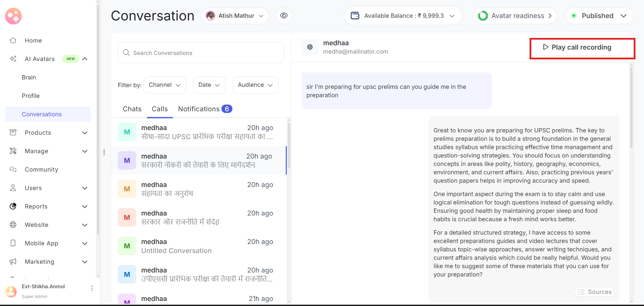Screen dimensions: 644x306
Task: Open the three-dot menu beside Ext-Shikha.Anmol
Action: 92,288
